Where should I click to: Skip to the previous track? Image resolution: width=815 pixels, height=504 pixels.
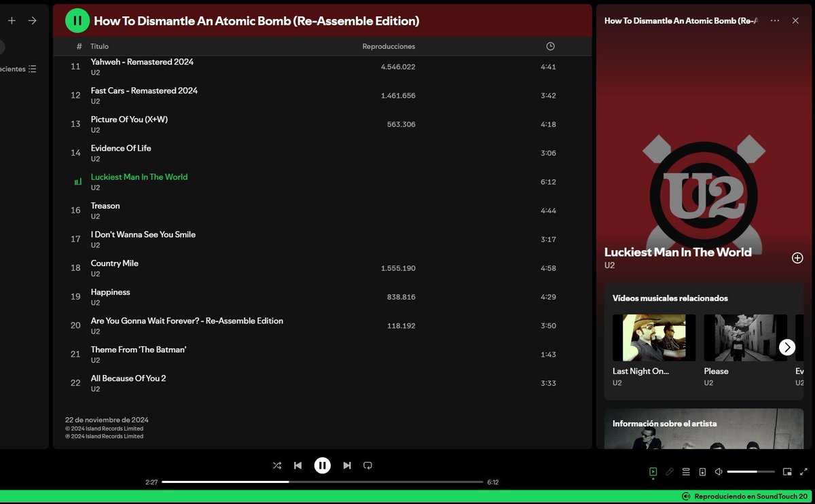point(297,465)
